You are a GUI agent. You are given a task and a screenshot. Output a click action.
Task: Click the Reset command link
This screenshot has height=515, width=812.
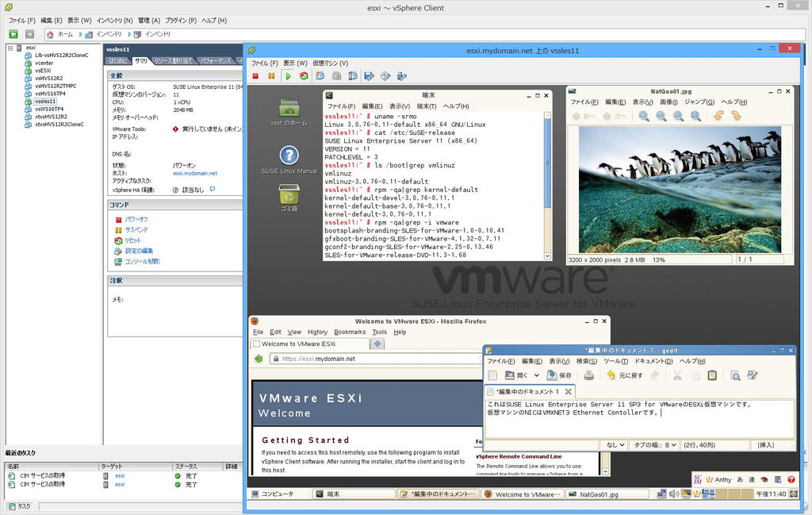point(132,240)
